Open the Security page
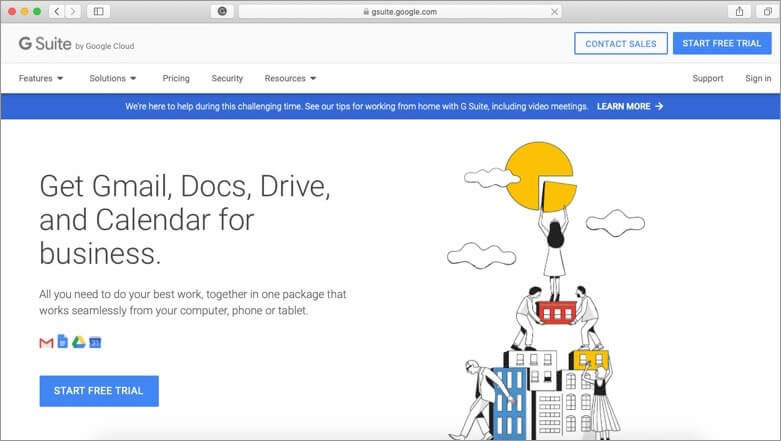The height and width of the screenshot is (441, 781). click(x=227, y=78)
